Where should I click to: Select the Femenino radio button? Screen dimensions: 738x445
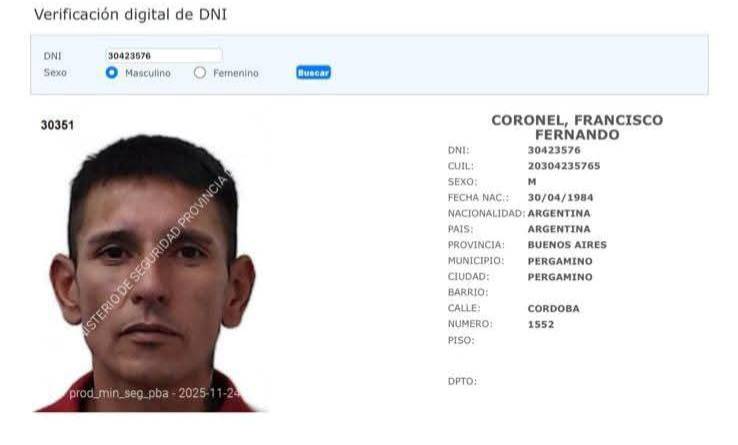(x=200, y=73)
